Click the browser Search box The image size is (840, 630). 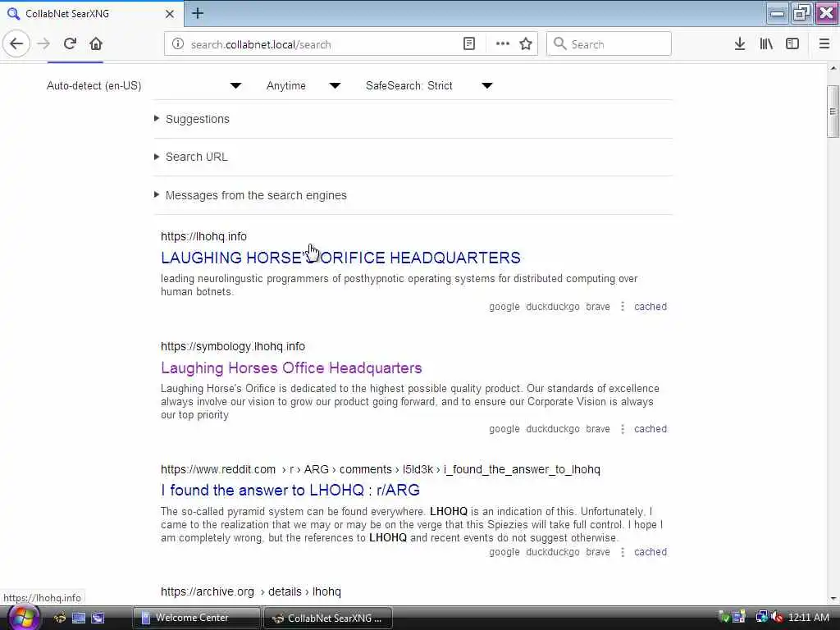pyautogui.click(x=609, y=44)
